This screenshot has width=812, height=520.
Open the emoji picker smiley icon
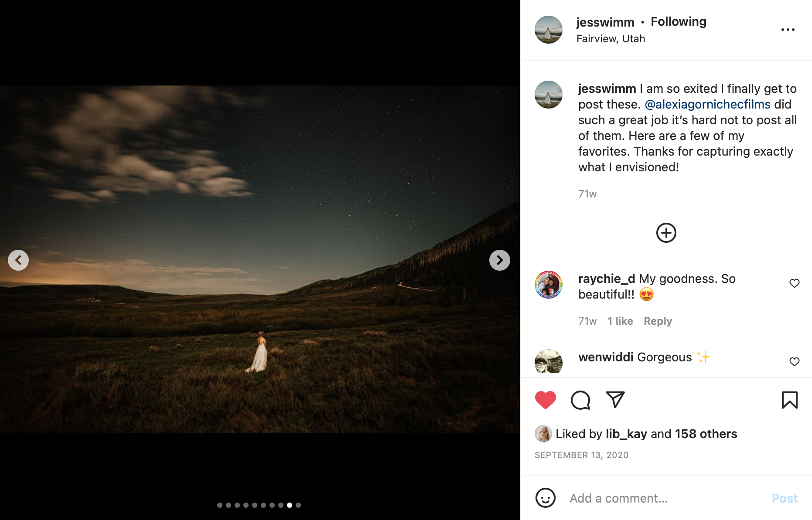[x=546, y=498]
